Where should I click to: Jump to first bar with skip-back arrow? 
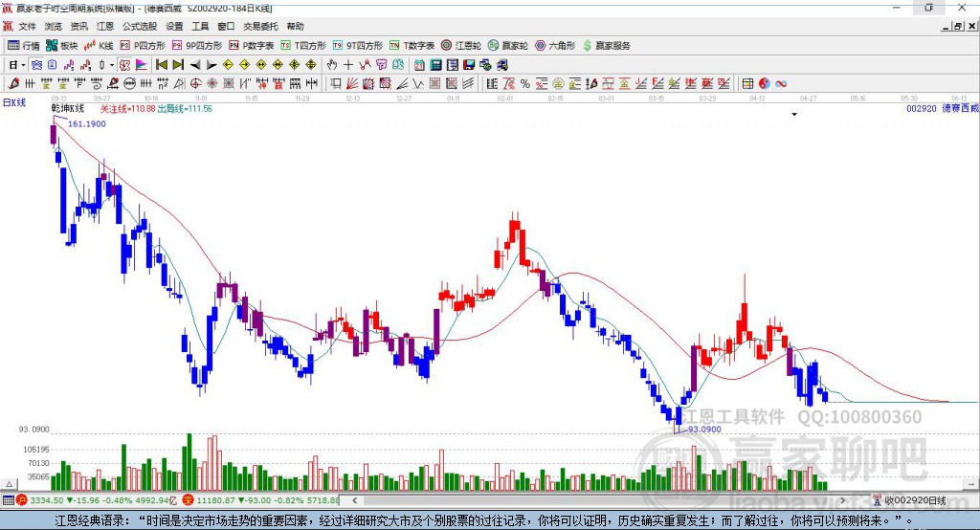161,64
